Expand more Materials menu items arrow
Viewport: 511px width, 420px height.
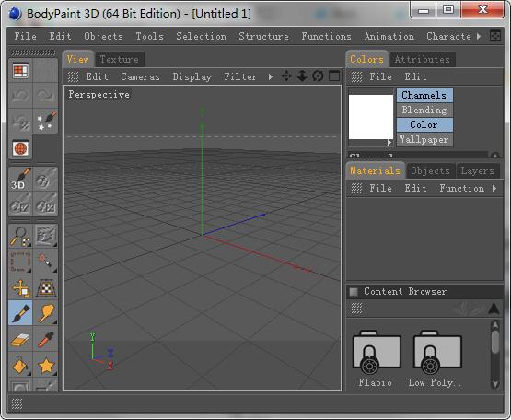click(x=494, y=188)
